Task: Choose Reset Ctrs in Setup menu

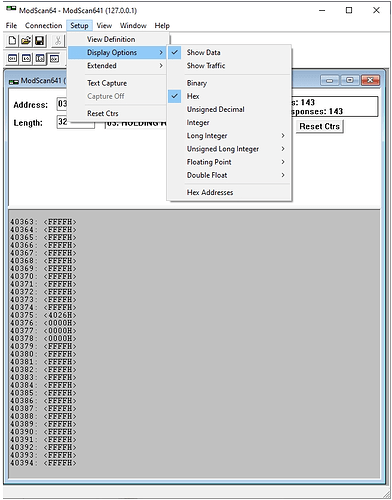Action: [117, 113]
